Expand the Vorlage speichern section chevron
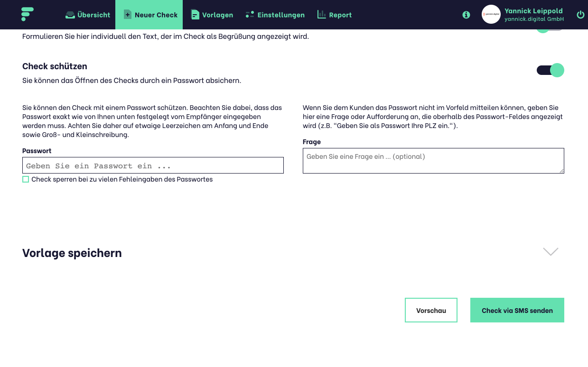Screen dimensions: 588x367 pyautogui.click(x=551, y=252)
